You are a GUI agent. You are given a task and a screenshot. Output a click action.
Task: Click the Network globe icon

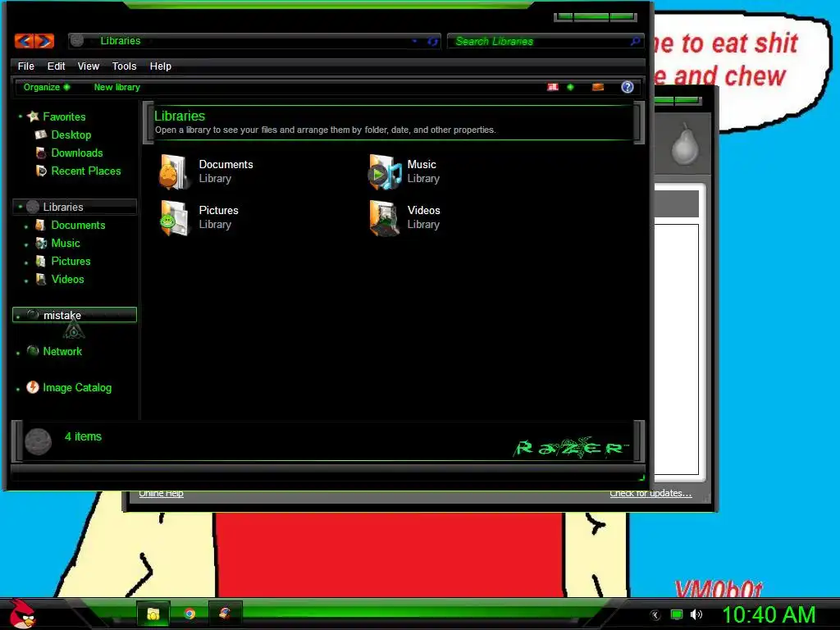[x=33, y=351]
